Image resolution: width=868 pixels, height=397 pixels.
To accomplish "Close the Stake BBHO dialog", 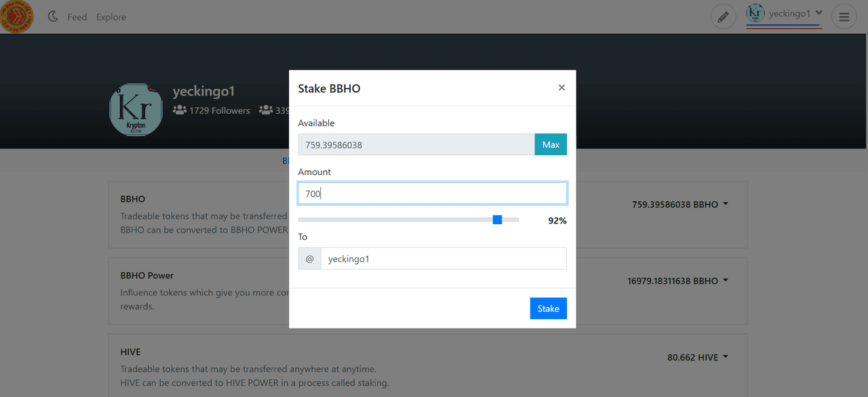I will click(561, 87).
